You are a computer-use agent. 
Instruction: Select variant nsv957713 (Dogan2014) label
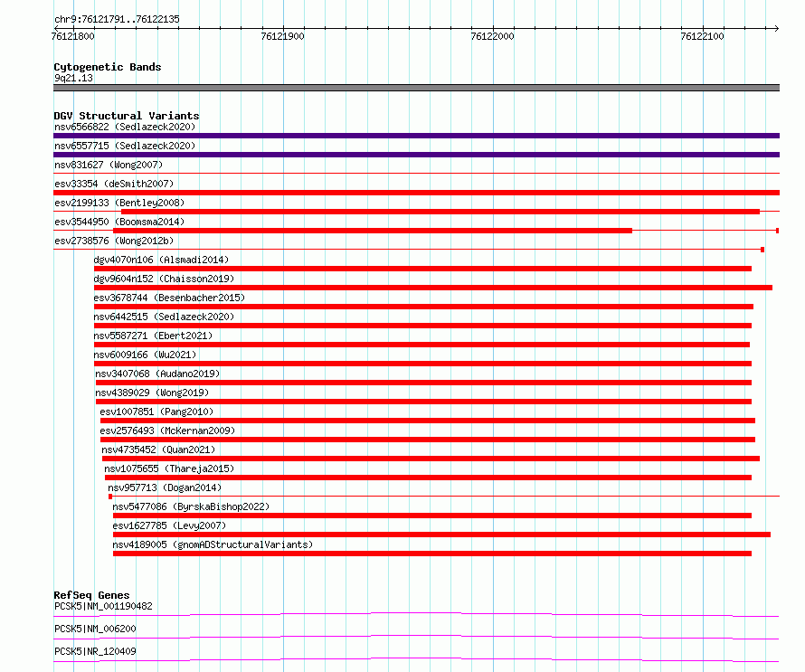point(165,487)
